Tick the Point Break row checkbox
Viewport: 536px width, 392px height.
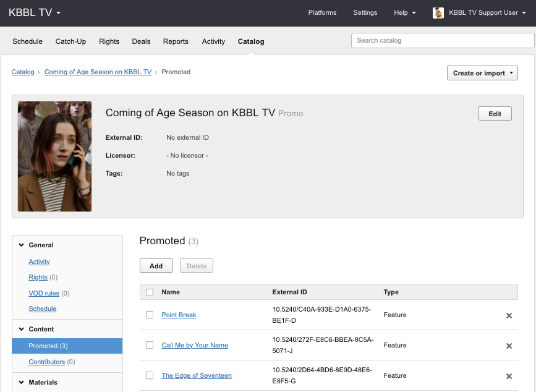(x=150, y=315)
